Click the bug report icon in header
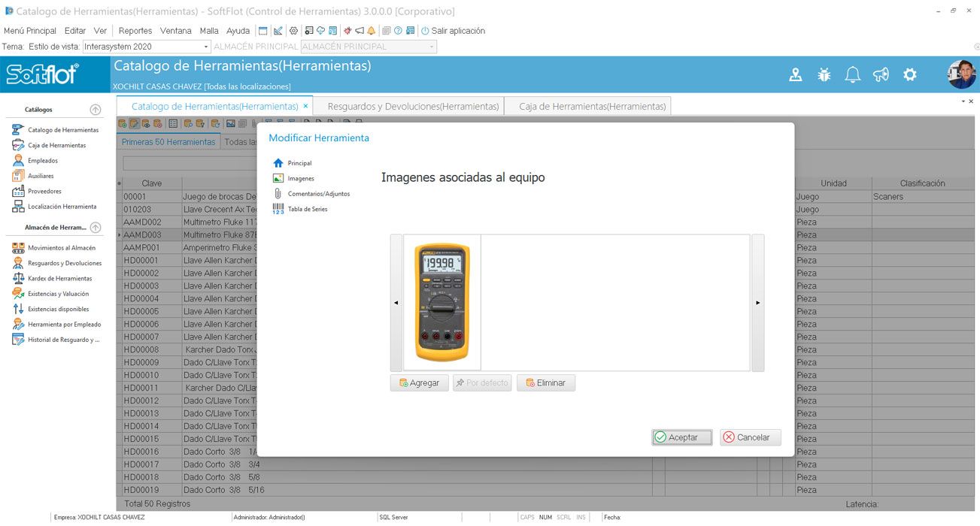This screenshot has width=980, height=526. pos(824,74)
